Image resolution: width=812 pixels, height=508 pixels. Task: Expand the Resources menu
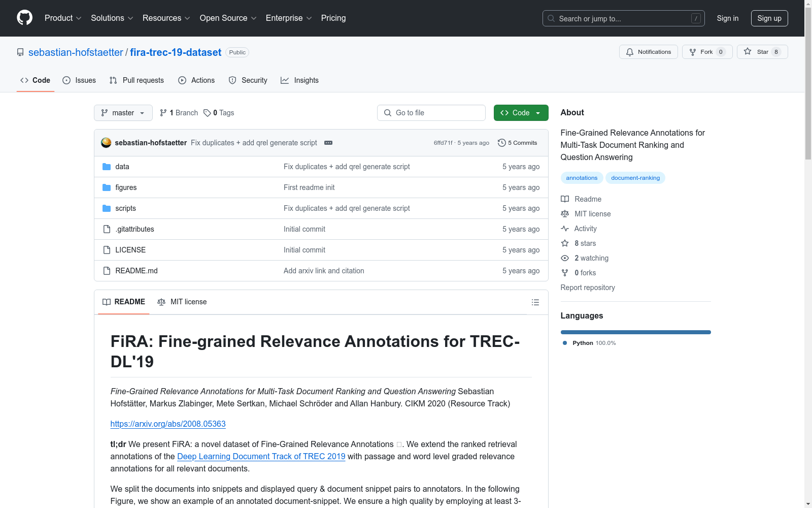point(166,18)
